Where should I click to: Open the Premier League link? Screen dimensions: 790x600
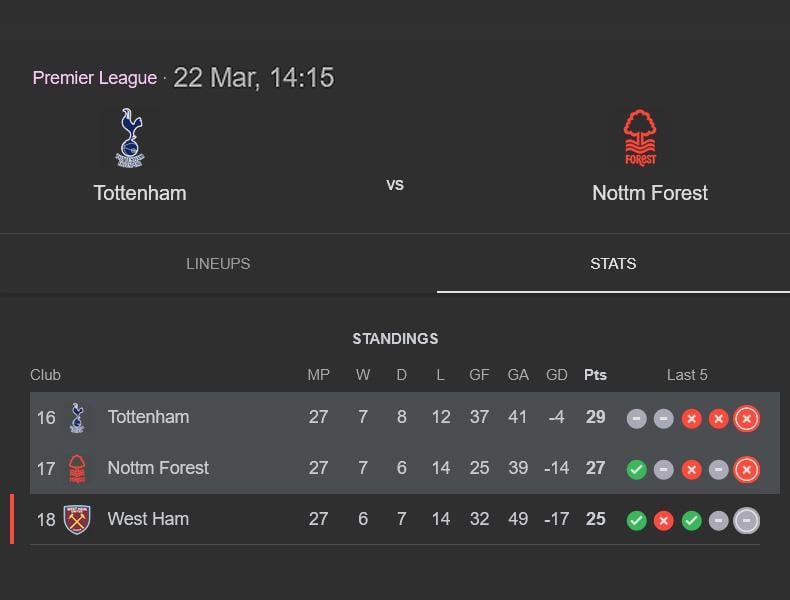pos(95,78)
